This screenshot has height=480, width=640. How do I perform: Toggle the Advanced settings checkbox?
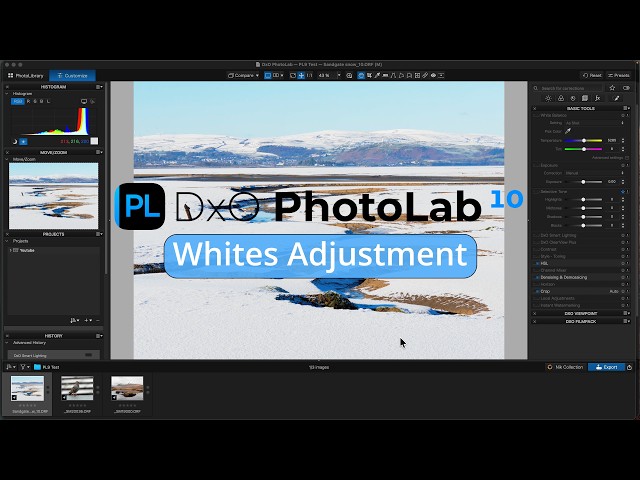(x=627, y=158)
